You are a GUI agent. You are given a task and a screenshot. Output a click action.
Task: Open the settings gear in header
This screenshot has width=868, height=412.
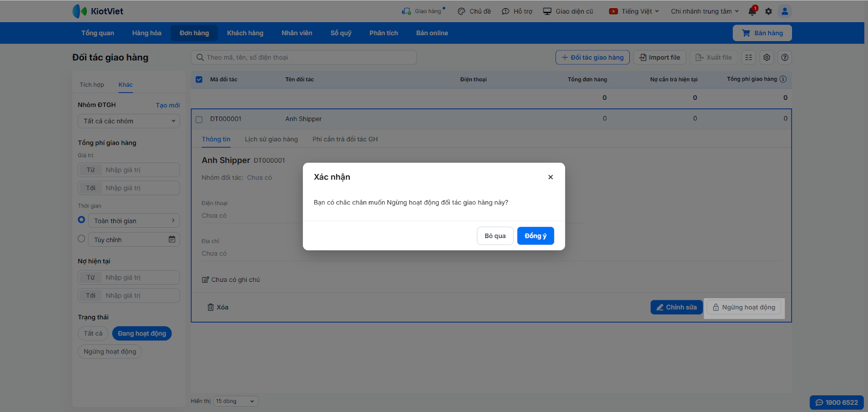coord(768,11)
